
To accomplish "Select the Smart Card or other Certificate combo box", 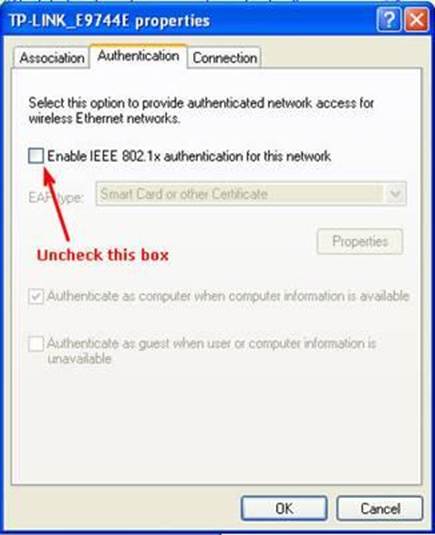I will coord(251,194).
